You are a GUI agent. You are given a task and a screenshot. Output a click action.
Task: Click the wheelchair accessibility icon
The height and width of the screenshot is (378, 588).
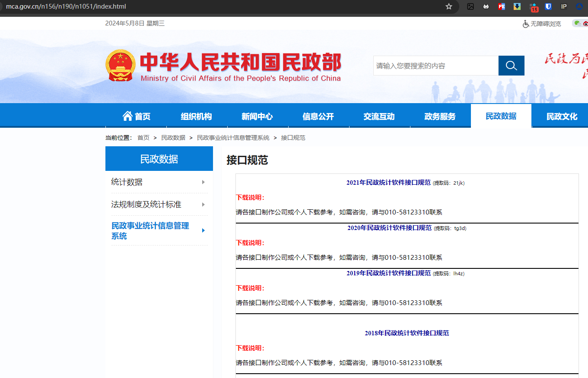pos(526,24)
